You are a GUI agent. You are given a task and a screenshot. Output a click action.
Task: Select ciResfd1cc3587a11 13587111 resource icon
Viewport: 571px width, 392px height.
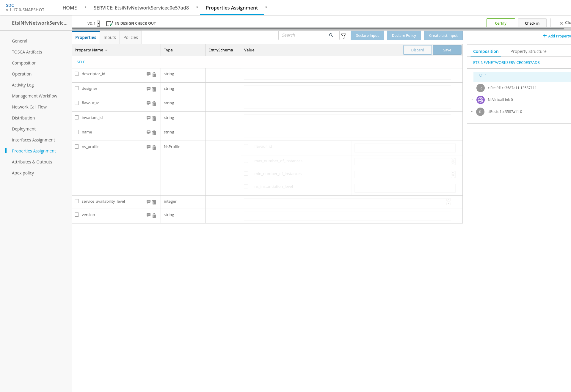point(480,88)
